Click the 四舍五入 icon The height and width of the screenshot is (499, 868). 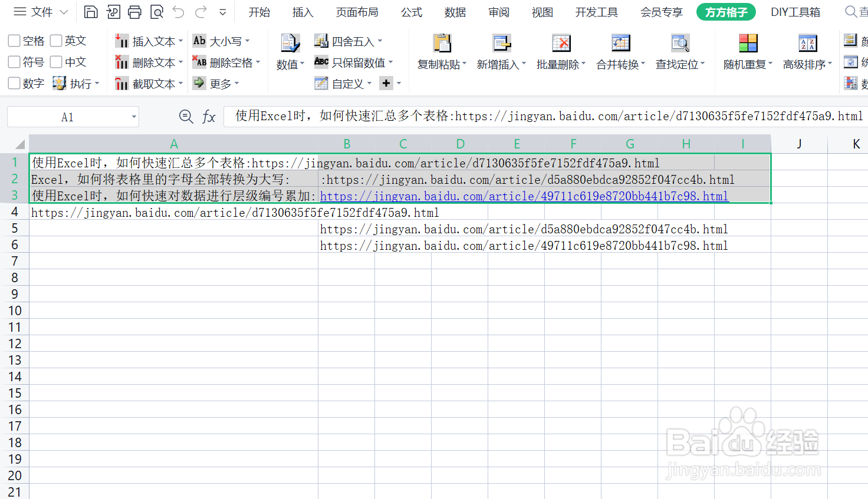(x=321, y=41)
